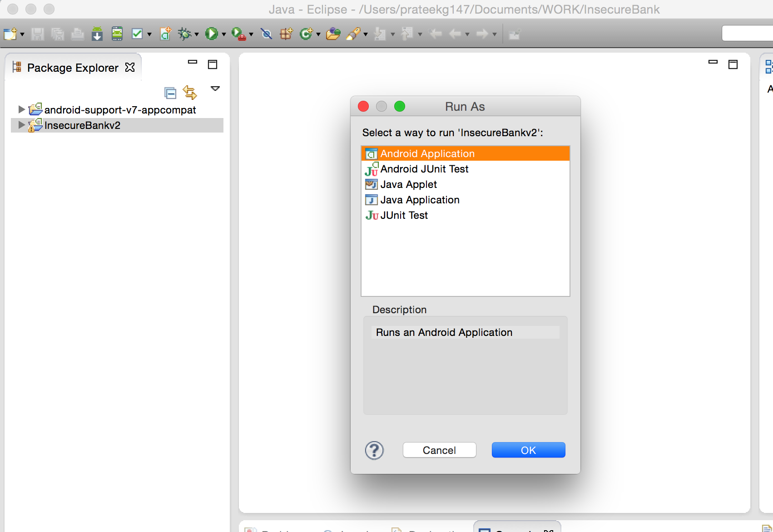Toggle the Skip All Breakpoints icon

267,34
